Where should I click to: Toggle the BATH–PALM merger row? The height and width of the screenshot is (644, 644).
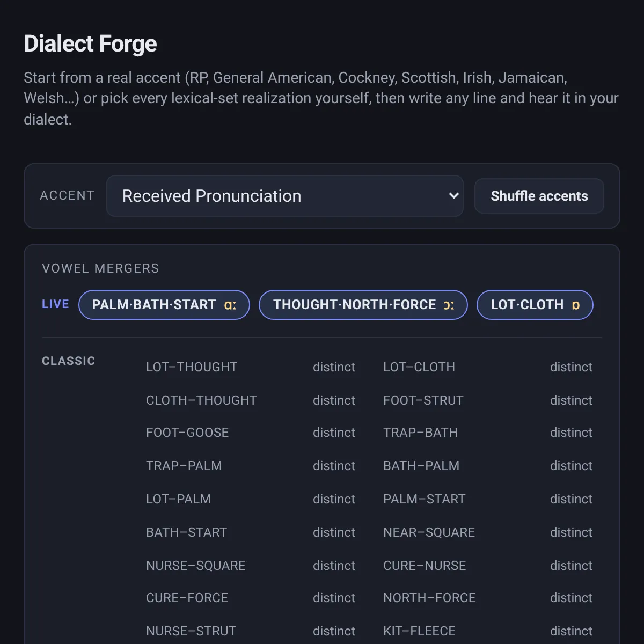coord(488,466)
